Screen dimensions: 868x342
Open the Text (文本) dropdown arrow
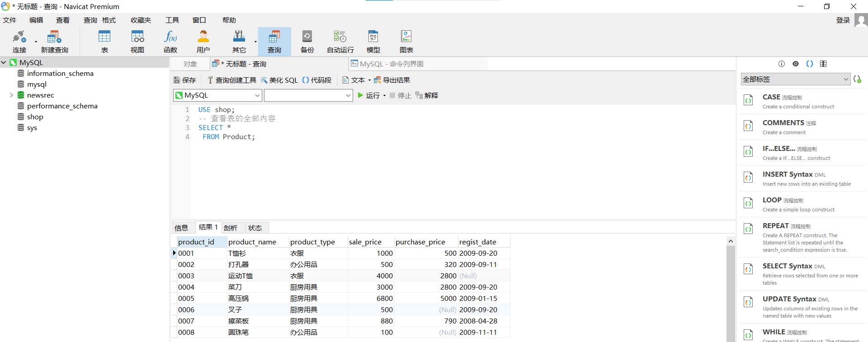pyautogui.click(x=369, y=80)
